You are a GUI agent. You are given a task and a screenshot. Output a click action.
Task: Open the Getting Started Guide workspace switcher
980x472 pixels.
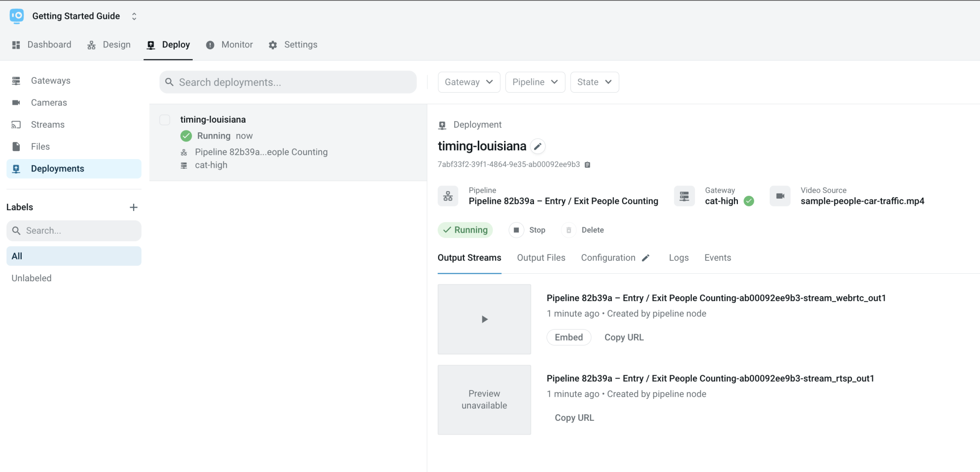tap(134, 16)
